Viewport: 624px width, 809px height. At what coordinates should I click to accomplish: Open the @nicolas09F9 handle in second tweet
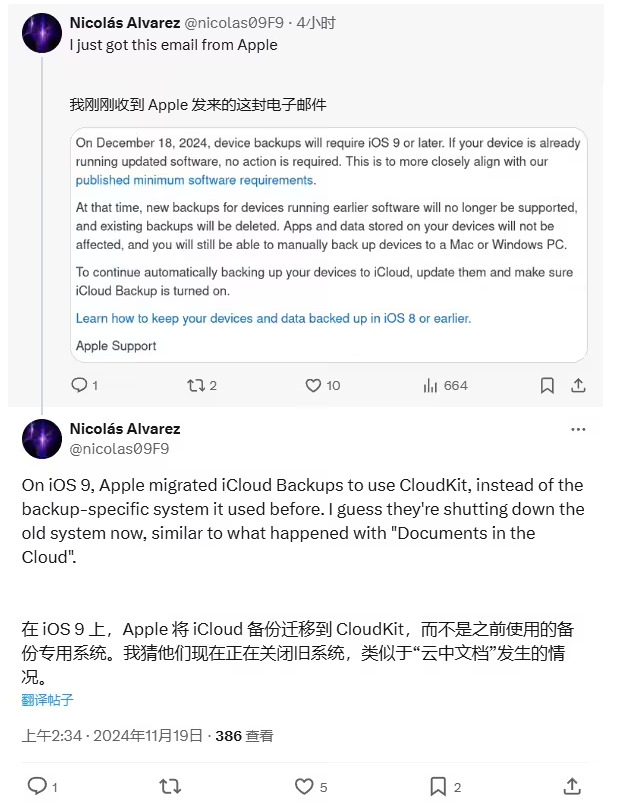[x=119, y=448]
